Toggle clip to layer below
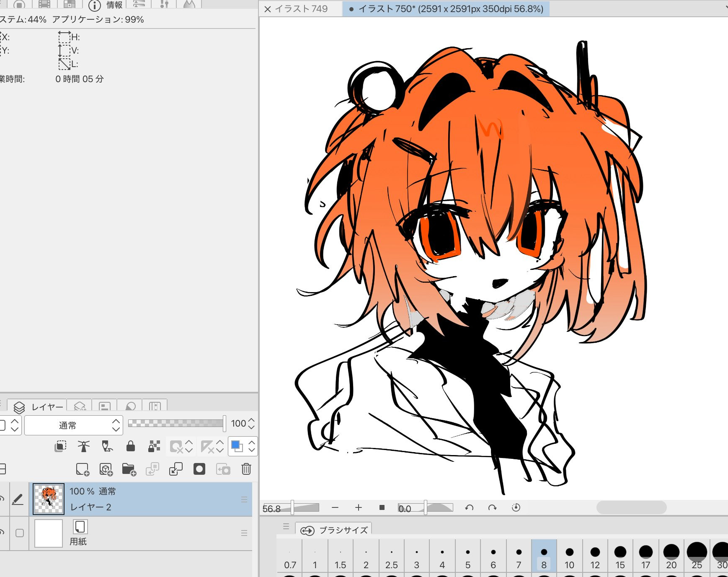The height and width of the screenshot is (577, 728). 60,446
